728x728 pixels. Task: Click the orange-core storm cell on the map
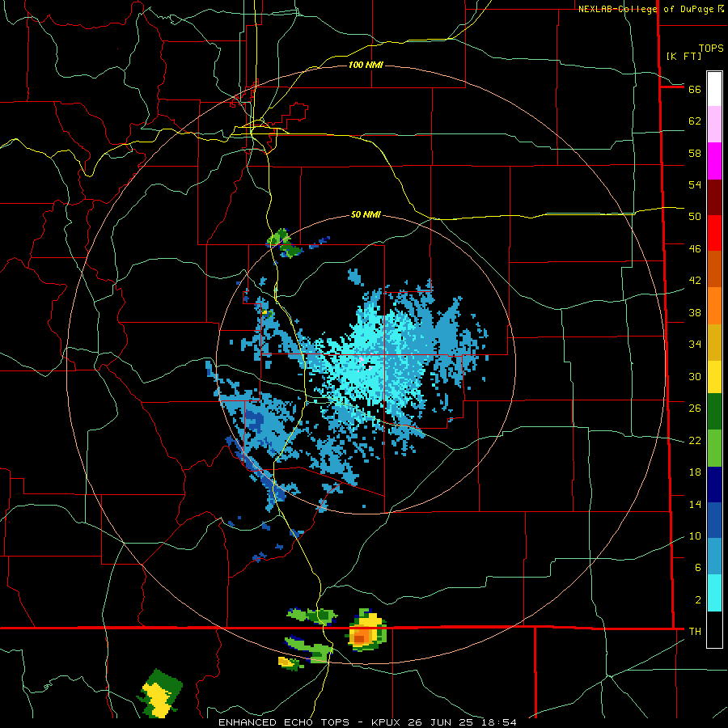pyautogui.click(x=366, y=630)
